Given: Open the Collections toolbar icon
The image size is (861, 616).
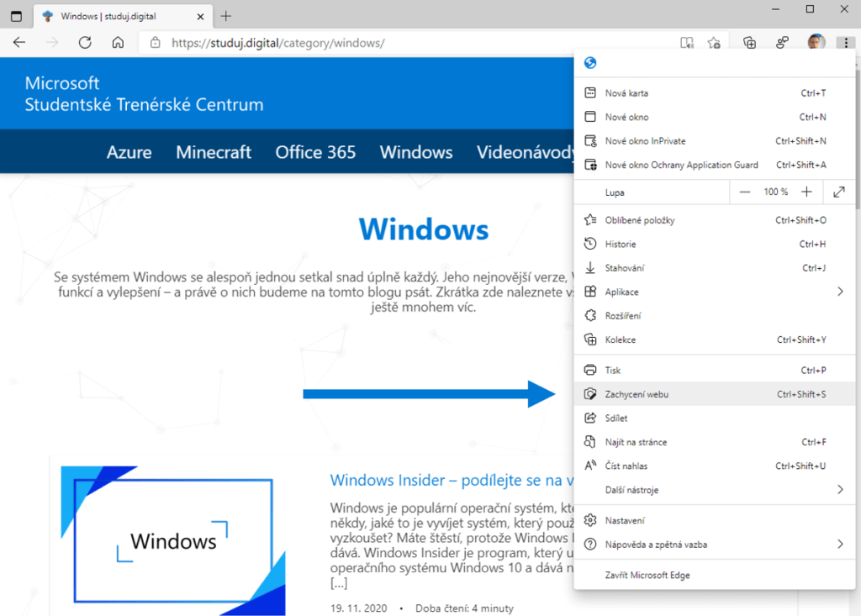Looking at the screenshot, I should (749, 43).
